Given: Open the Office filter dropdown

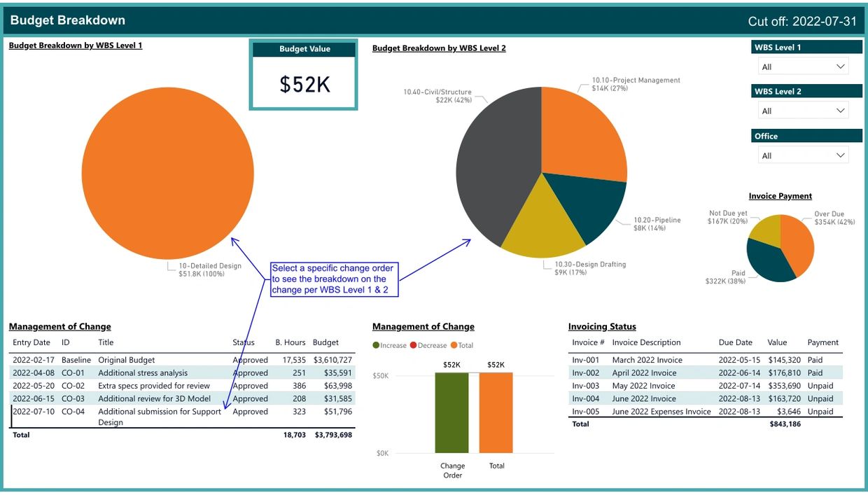Looking at the screenshot, I should coord(803,155).
